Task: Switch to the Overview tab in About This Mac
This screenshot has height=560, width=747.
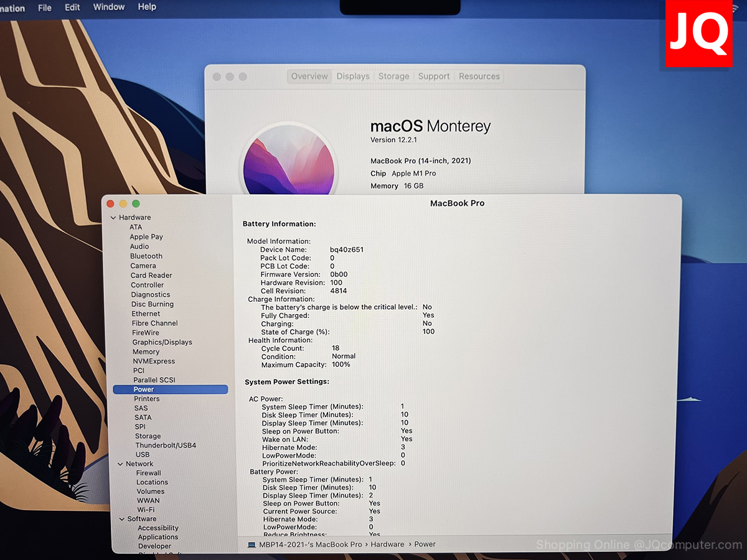Action: [309, 76]
